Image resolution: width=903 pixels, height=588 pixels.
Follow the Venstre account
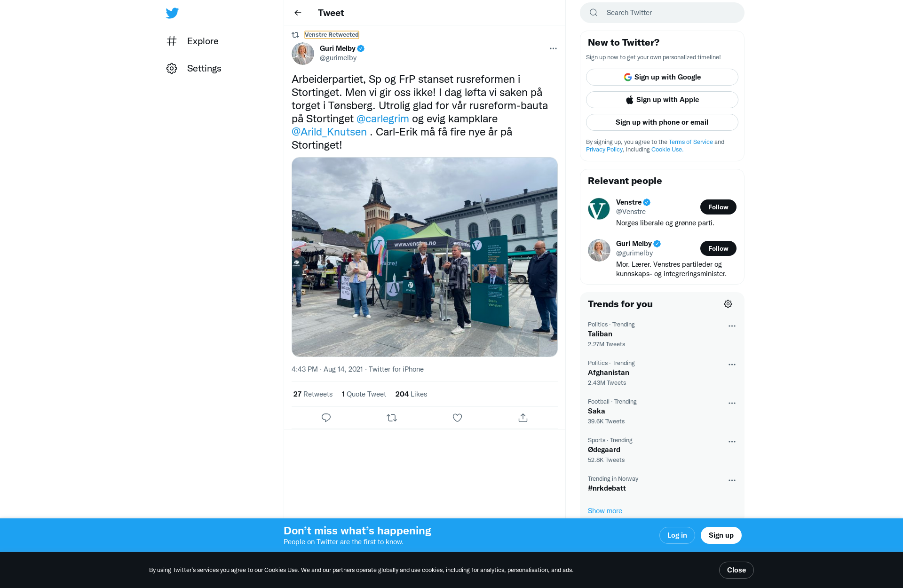point(718,207)
